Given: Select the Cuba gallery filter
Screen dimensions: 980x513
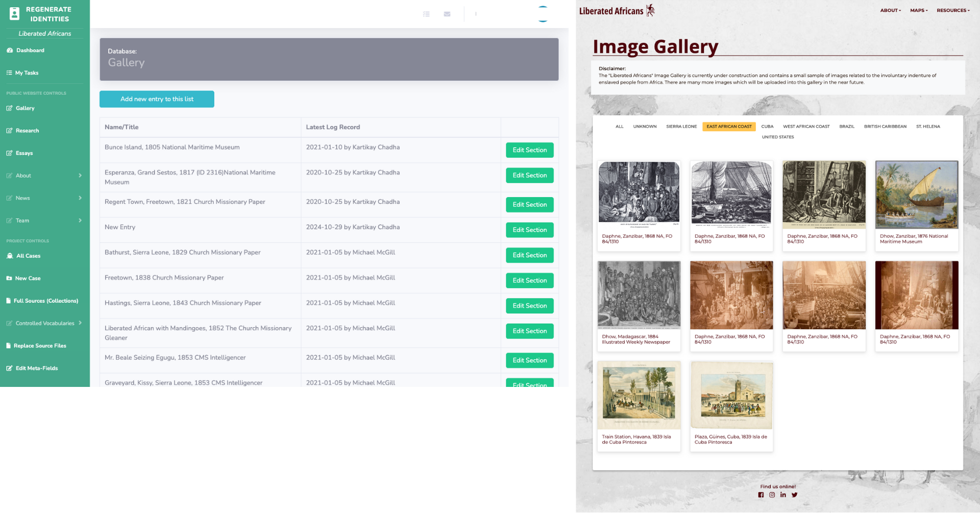Looking at the screenshot, I should point(767,127).
